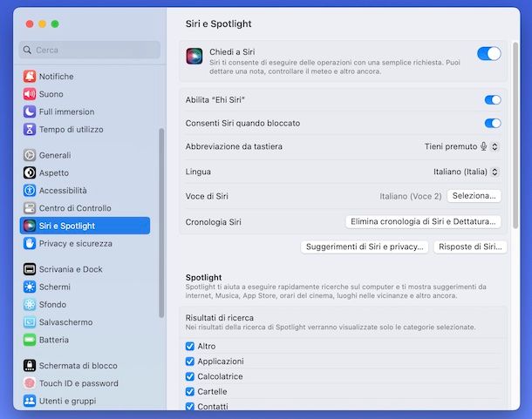Select Schermi in the sidebar
Screen dimensions: 532x419
tap(85, 287)
